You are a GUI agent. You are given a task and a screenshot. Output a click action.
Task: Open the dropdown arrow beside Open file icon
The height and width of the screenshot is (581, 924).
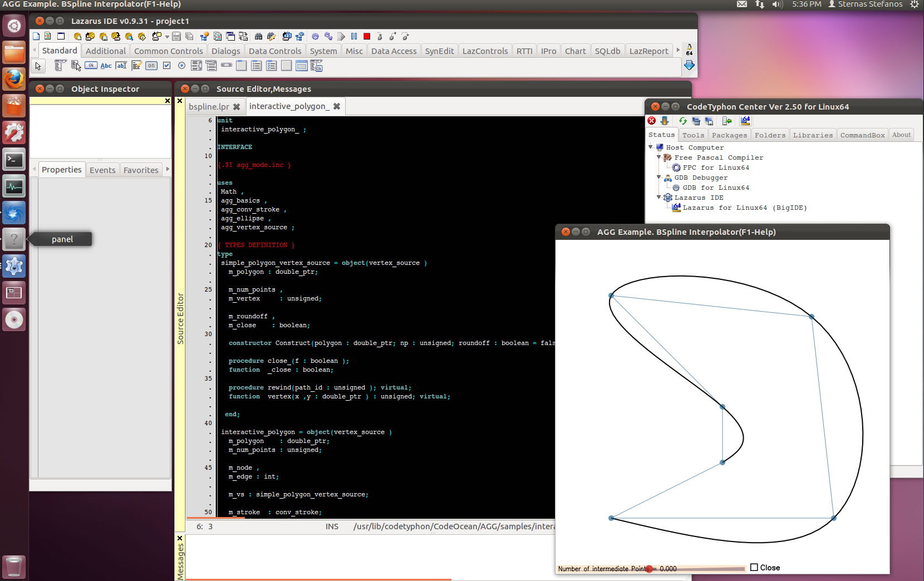click(x=167, y=37)
